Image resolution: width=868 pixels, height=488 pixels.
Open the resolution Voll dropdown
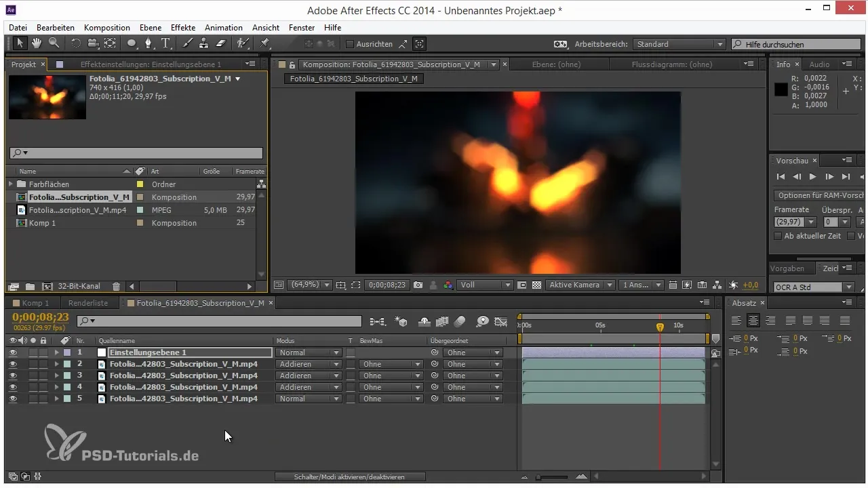[486, 285]
